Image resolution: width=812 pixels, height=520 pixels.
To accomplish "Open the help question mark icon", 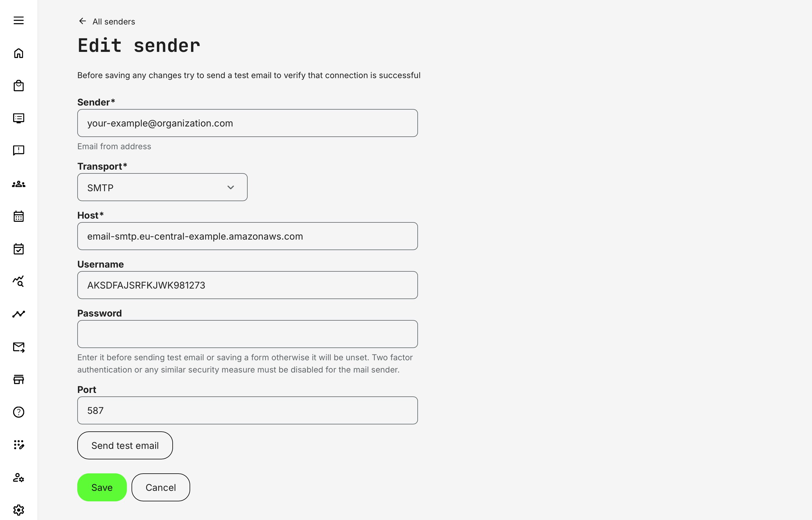I will click(x=19, y=412).
